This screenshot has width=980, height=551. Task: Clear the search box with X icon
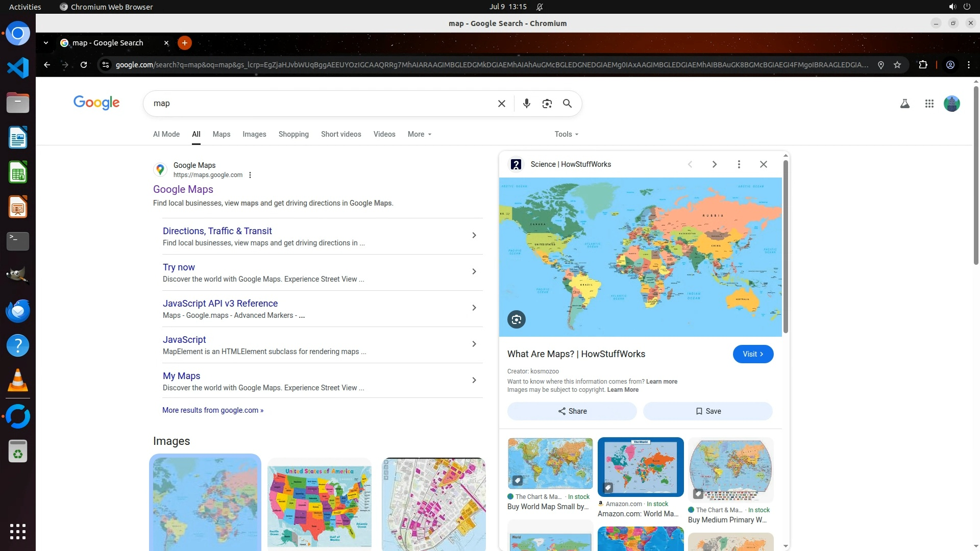501,104
